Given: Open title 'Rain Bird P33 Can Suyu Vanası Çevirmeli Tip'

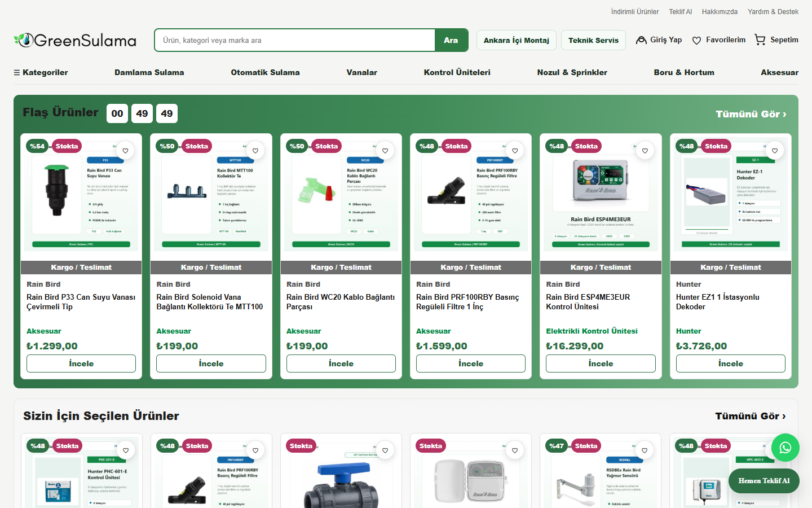Looking at the screenshot, I should tap(81, 302).
